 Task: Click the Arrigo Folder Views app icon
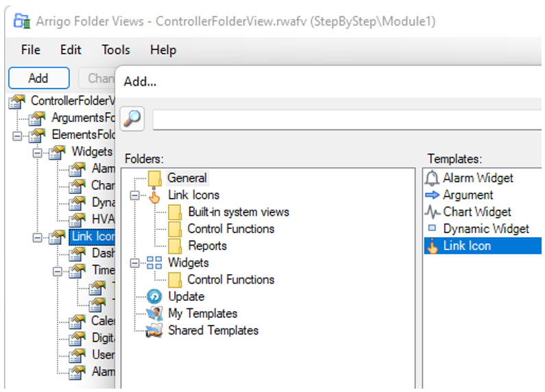click(x=22, y=21)
